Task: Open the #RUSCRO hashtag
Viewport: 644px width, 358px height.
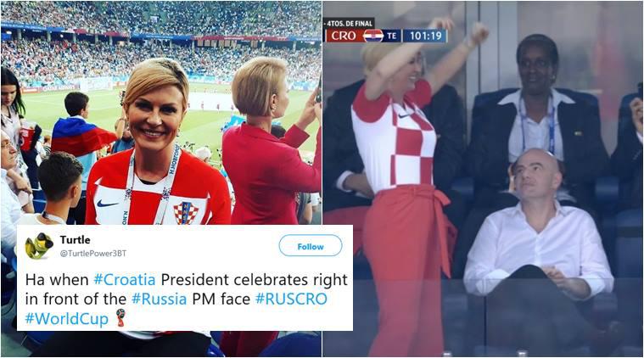Action: point(291,299)
